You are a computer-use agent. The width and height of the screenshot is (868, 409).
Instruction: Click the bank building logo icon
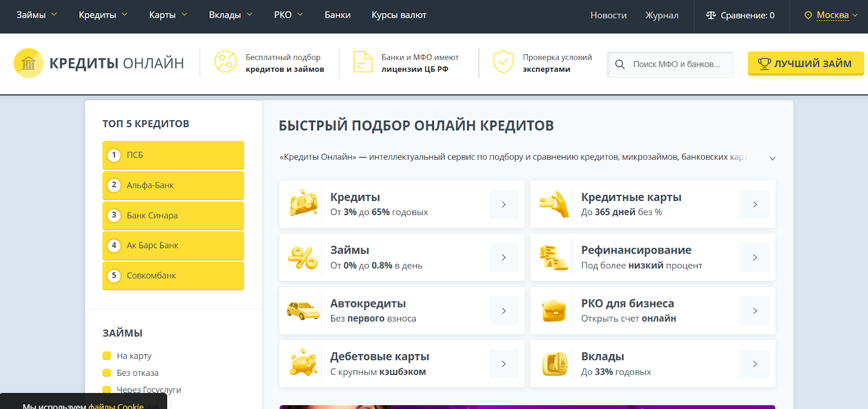coord(28,64)
